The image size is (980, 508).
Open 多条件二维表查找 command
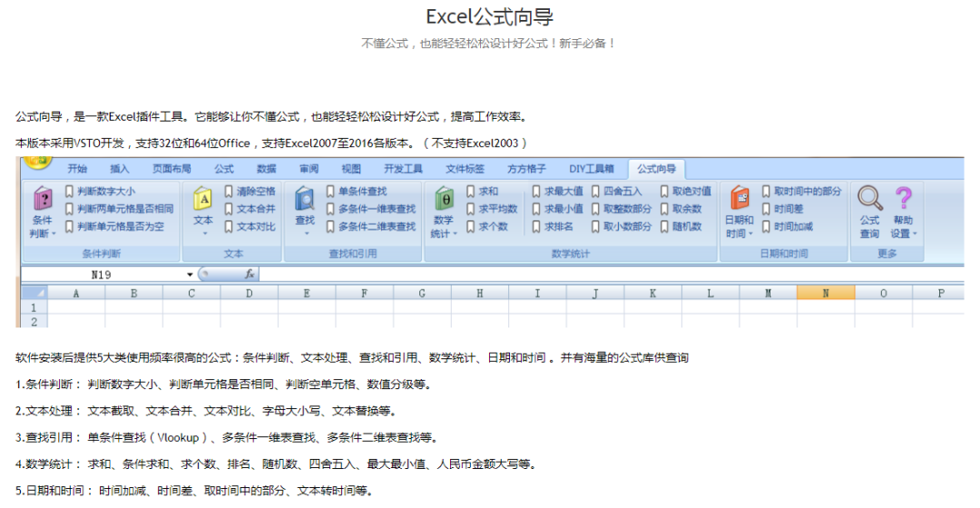(371, 226)
